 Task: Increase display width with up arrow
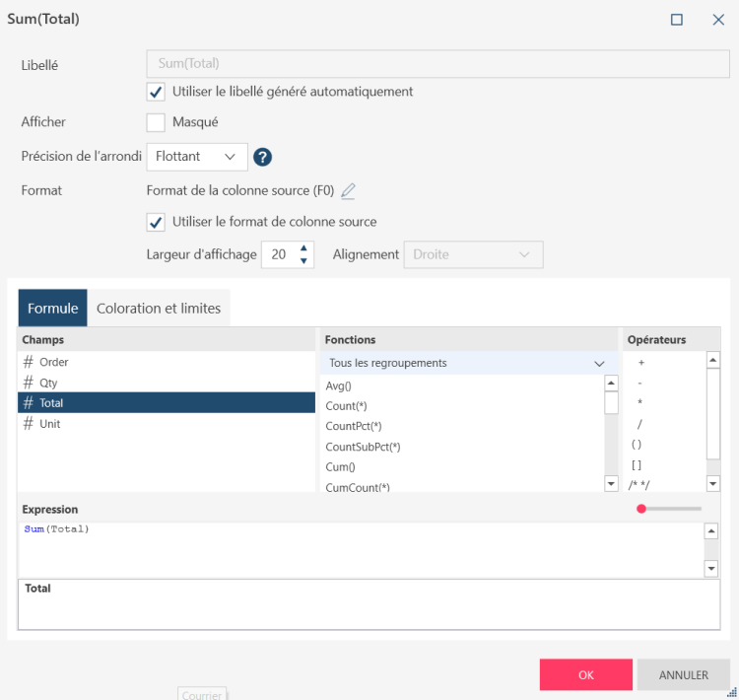pyautogui.click(x=303, y=248)
